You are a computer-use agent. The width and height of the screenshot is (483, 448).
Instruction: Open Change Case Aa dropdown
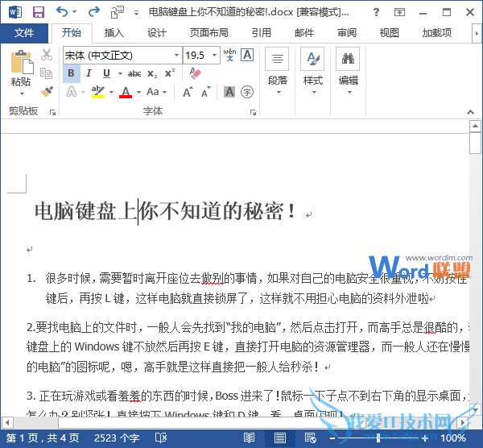(x=157, y=92)
